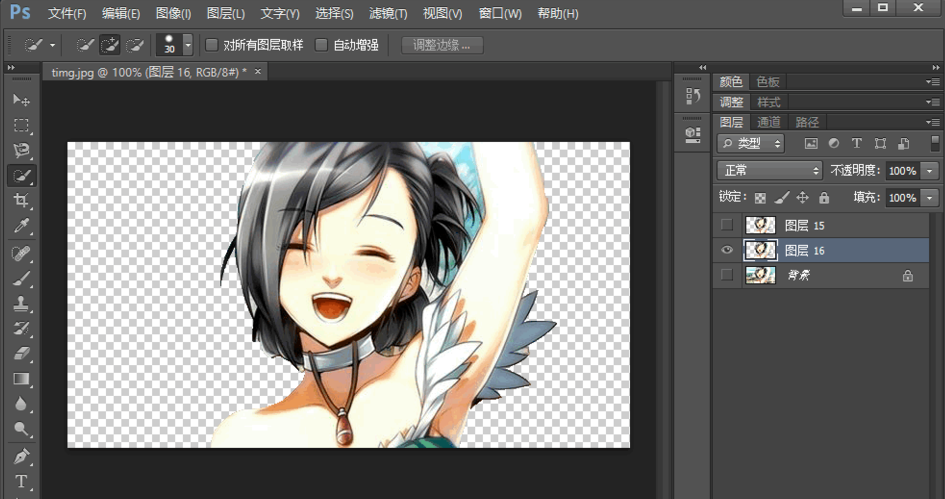945x499 pixels.
Task: Open the History panel icon
Action: point(693,96)
